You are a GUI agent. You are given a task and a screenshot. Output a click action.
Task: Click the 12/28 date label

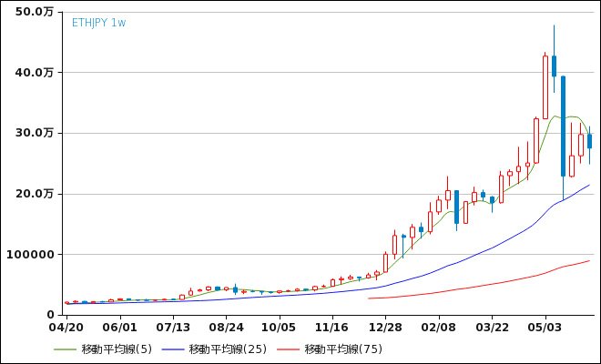click(385, 328)
